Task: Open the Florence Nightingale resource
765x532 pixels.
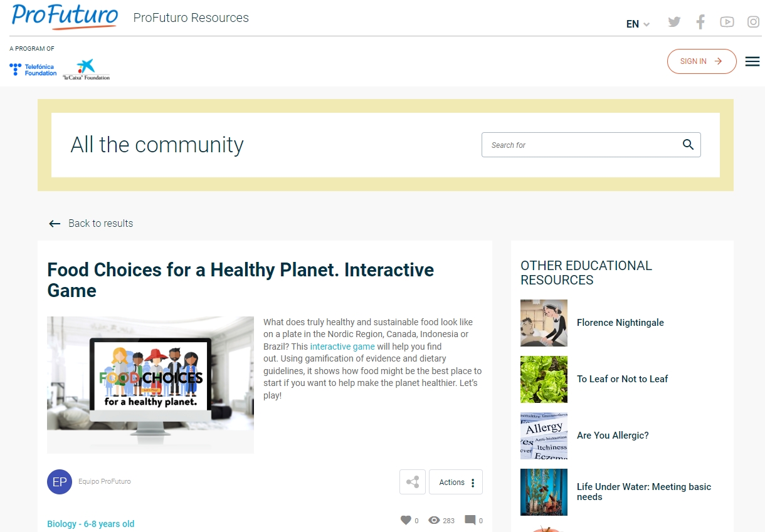Action: (x=620, y=323)
